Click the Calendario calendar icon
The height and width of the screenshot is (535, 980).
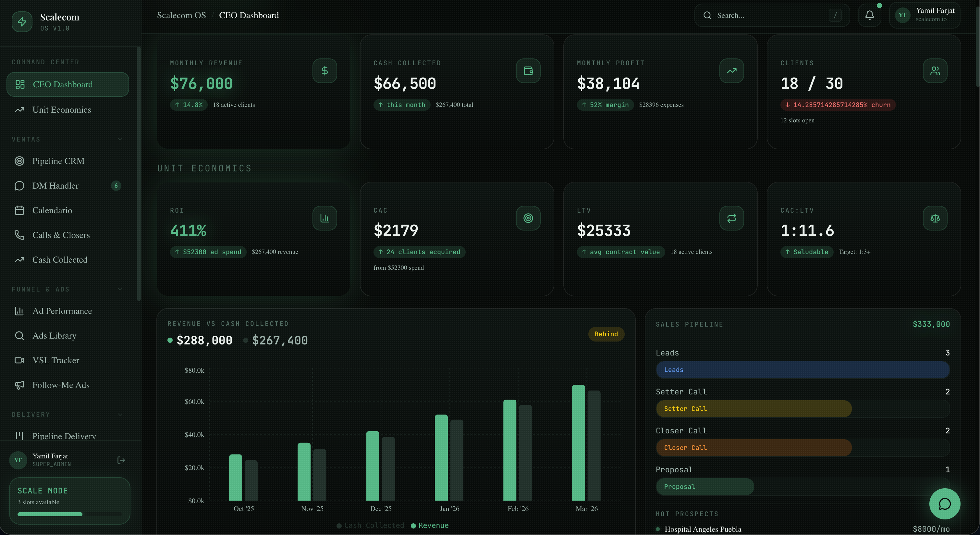pos(20,210)
